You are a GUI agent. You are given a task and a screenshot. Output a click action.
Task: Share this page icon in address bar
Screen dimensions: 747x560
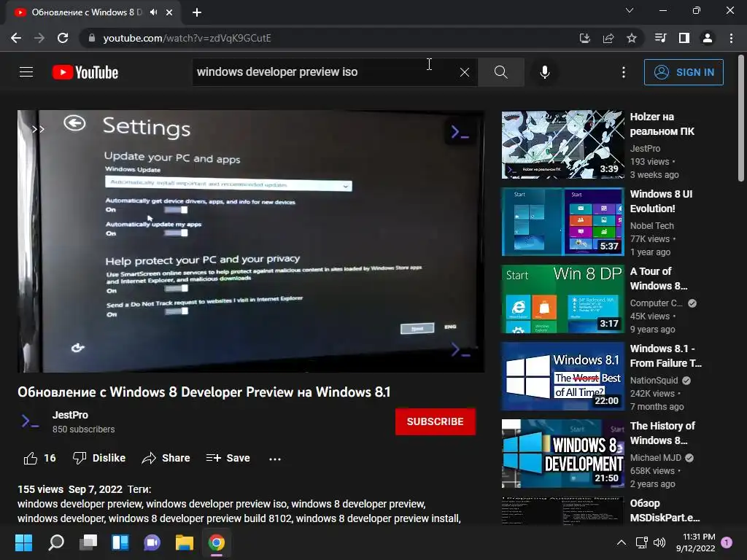608,38
